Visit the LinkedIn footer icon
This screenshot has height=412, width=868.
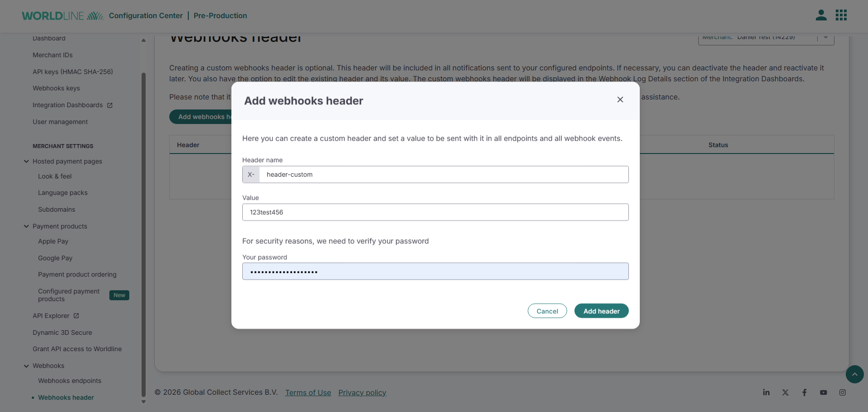pyautogui.click(x=766, y=392)
